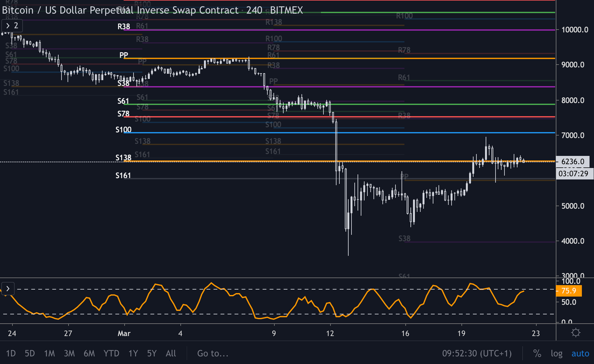This screenshot has width=594, height=364.
Task: Click the white S61 pivot label
Action: click(x=123, y=101)
